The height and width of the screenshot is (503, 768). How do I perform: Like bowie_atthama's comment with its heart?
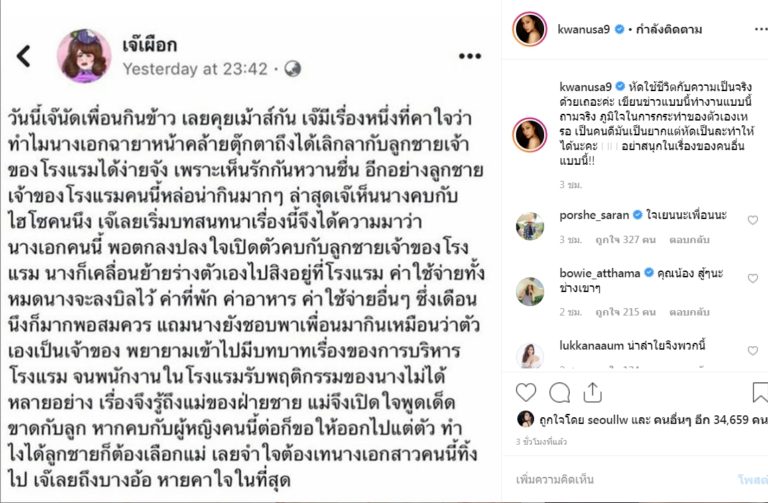(753, 278)
